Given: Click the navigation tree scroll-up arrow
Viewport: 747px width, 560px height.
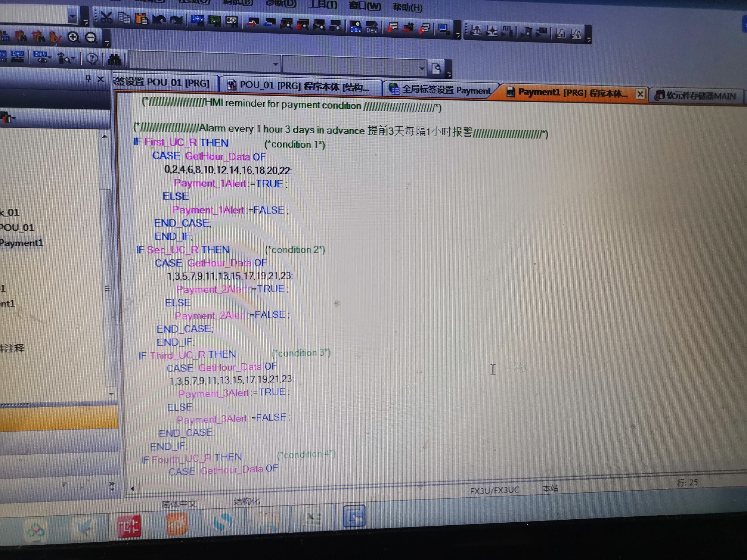Looking at the screenshot, I should coord(105,137).
